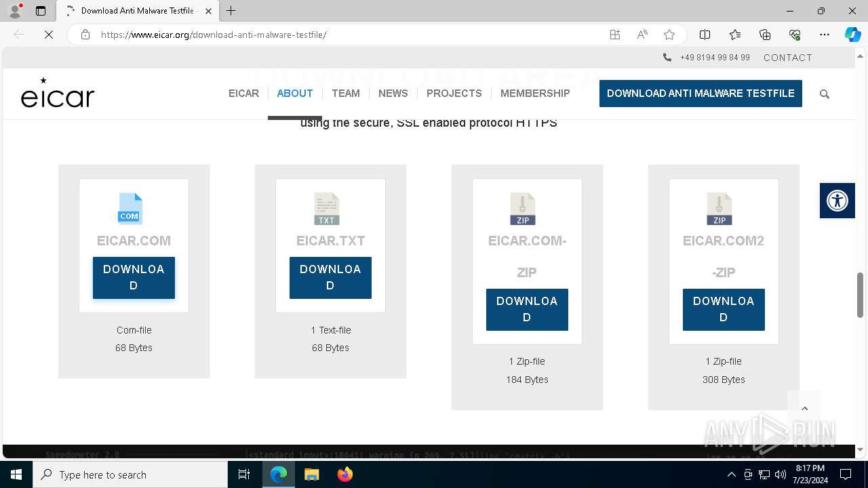Click the taskbar search box
868x488 pixels.
(130, 474)
